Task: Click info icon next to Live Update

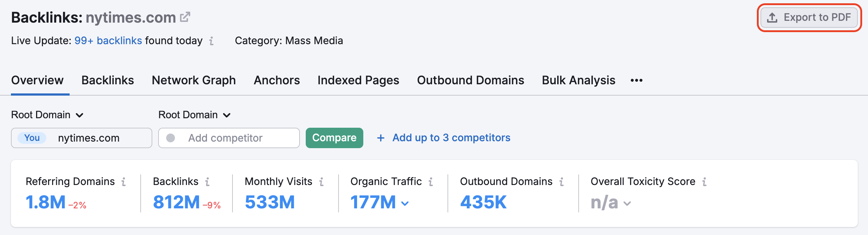Action: point(211,41)
